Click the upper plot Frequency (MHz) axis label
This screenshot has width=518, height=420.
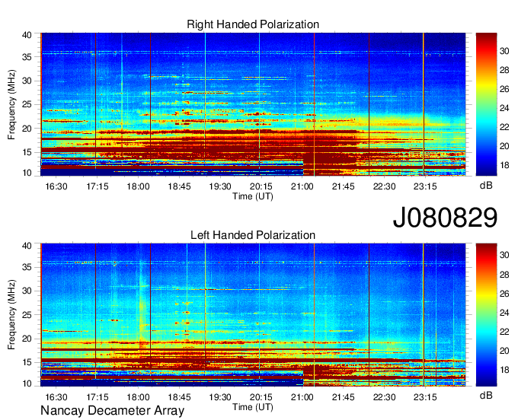click(11, 104)
